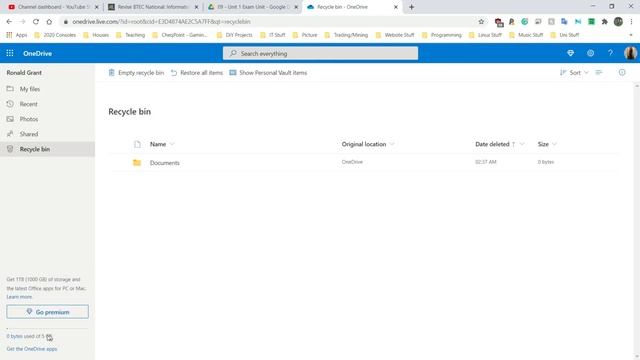This screenshot has height=360, width=640.
Task: Open My files in sidebar
Action: (47, 89)
